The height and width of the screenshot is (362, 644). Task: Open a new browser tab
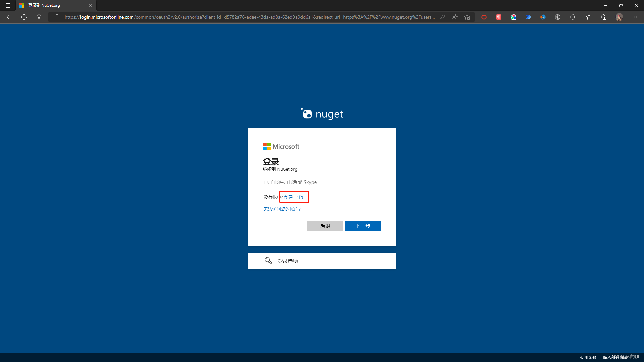pyautogui.click(x=102, y=5)
